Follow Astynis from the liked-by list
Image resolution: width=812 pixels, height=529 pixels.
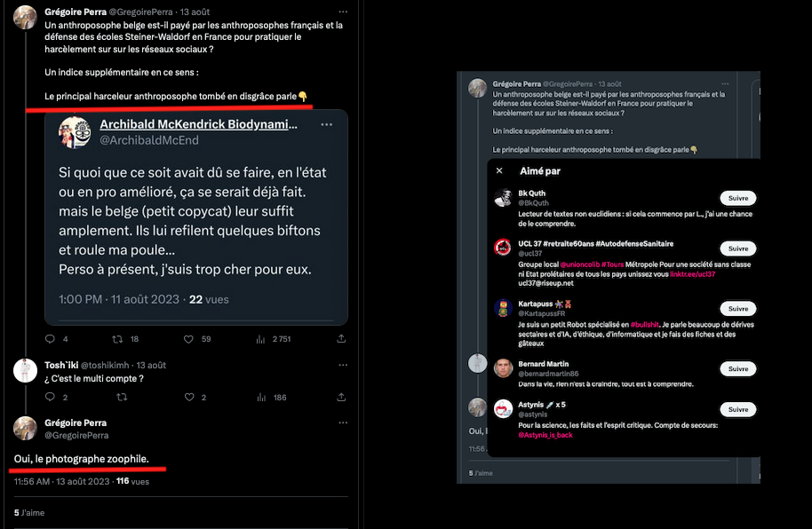tap(737, 409)
